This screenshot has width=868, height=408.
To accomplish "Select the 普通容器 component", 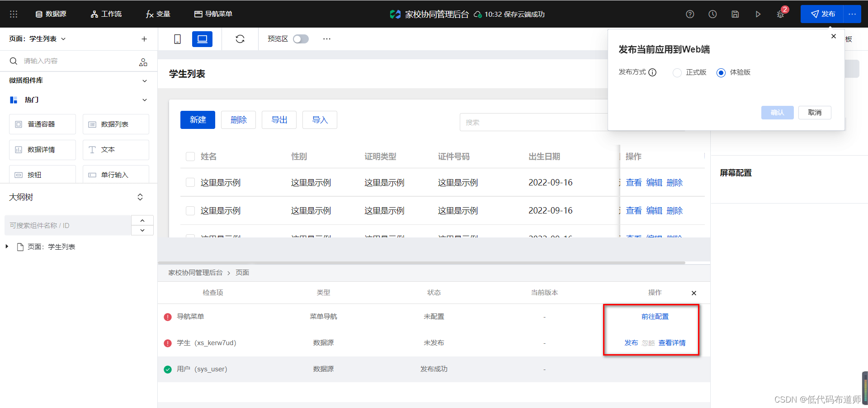I will point(42,124).
